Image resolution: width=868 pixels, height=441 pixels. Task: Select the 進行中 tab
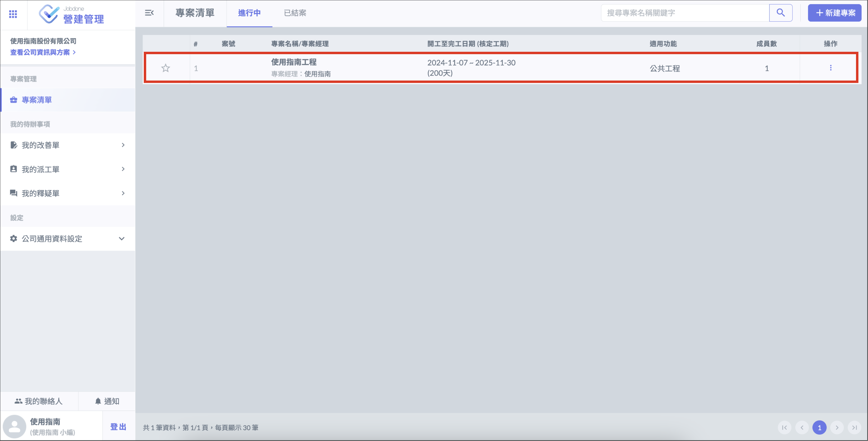click(249, 13)
